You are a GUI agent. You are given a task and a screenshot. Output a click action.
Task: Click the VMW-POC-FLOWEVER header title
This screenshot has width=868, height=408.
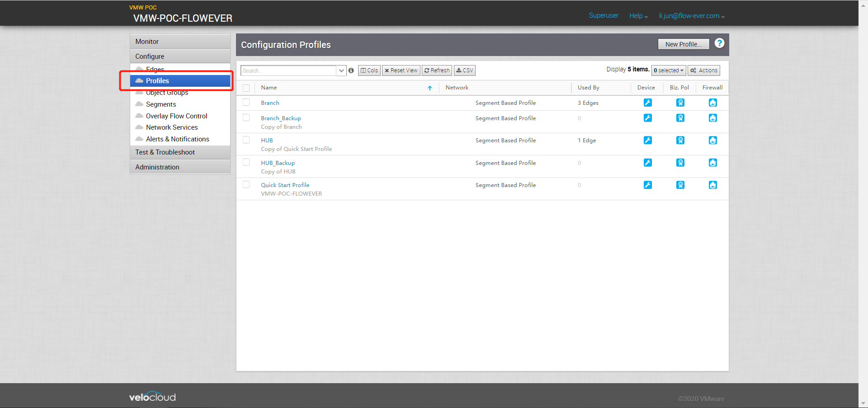[x=183, y=18]
